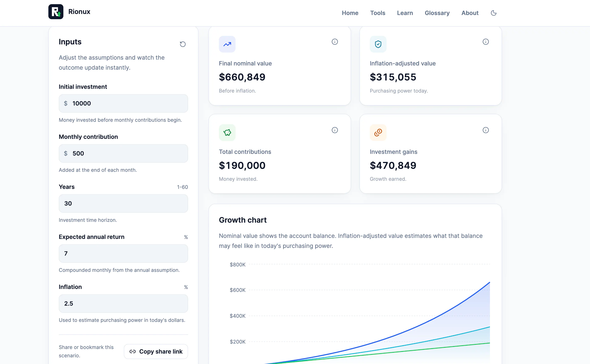The width and height of the screenshot is (590, 364).
Task: Focus the Initial investment field
Action: (123, 103)
